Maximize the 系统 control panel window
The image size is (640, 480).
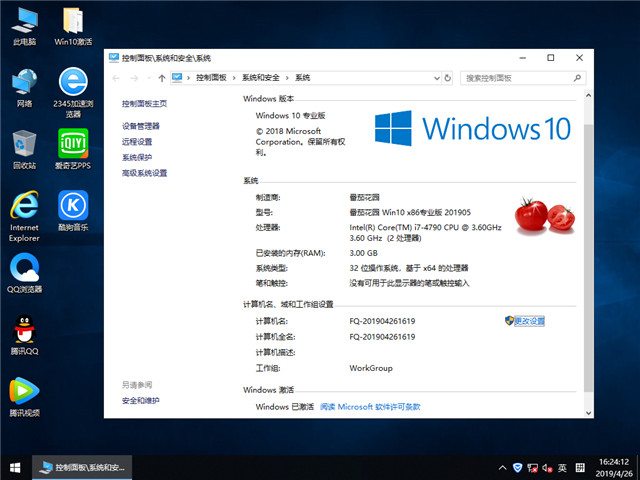[551, 58]
